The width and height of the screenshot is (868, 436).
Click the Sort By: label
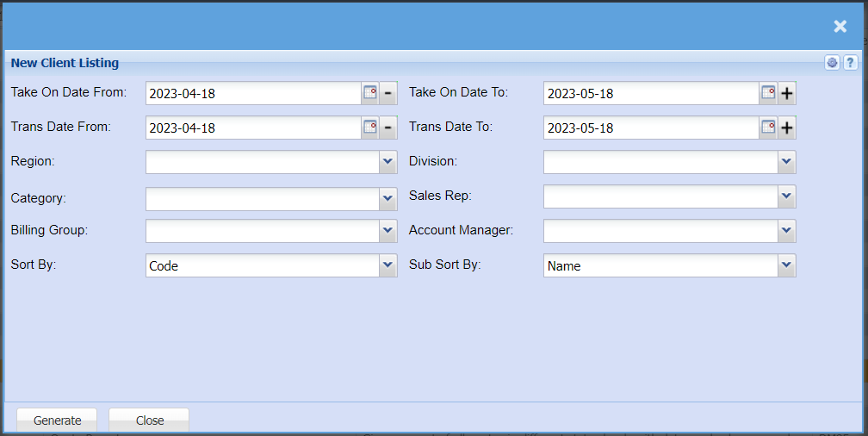pos(34,265)
